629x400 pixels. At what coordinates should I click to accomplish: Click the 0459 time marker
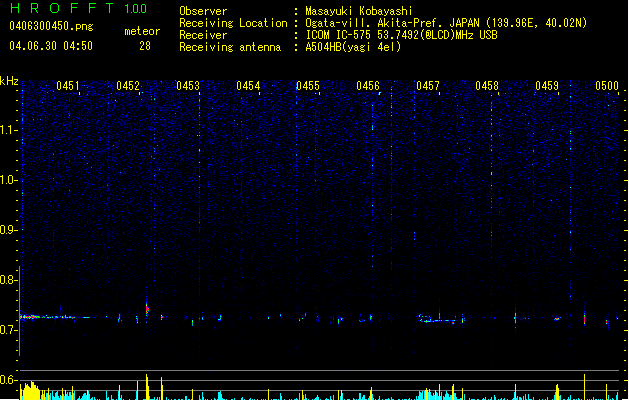click(547, 86)
